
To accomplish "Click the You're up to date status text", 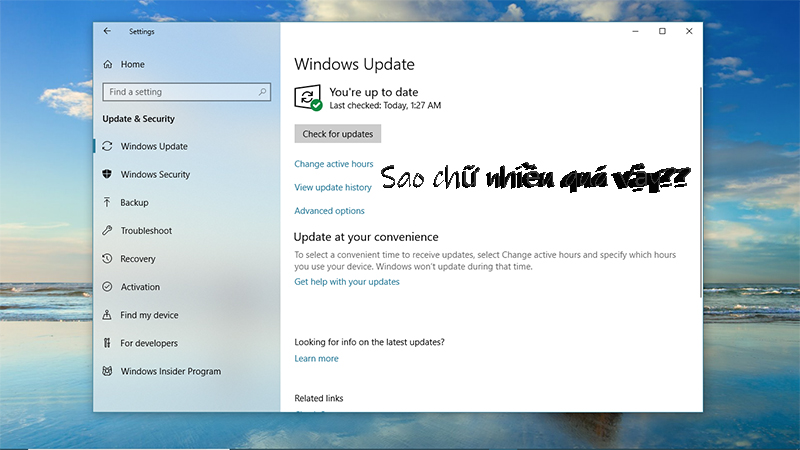I will tap(373, 92).
